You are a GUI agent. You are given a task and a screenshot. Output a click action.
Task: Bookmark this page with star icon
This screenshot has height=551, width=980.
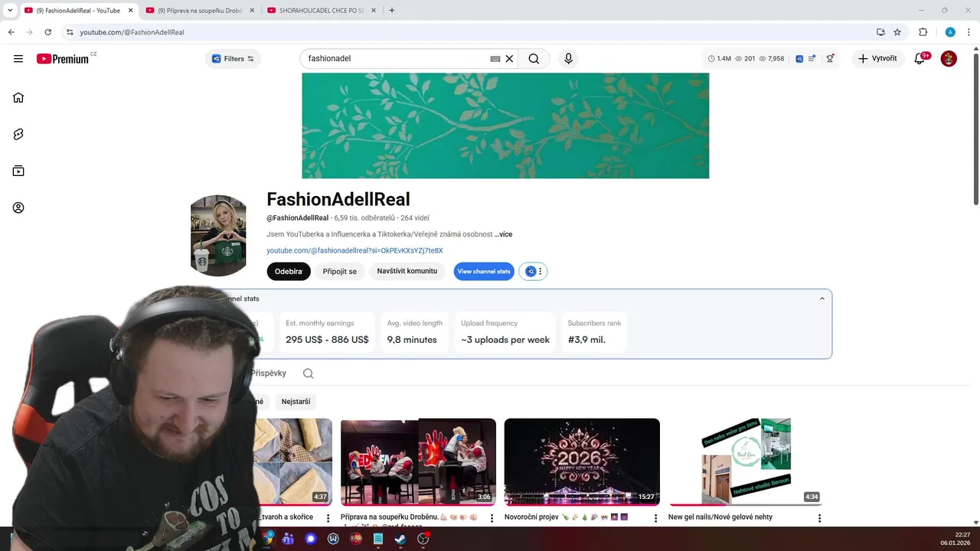(x=897, y=32)
